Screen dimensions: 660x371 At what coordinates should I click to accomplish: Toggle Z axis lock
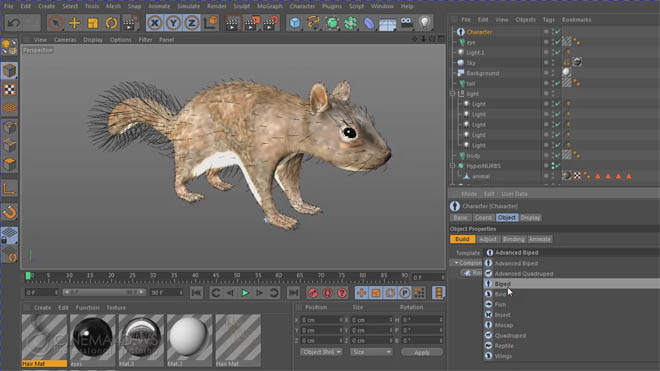click(x=192, y=23)
